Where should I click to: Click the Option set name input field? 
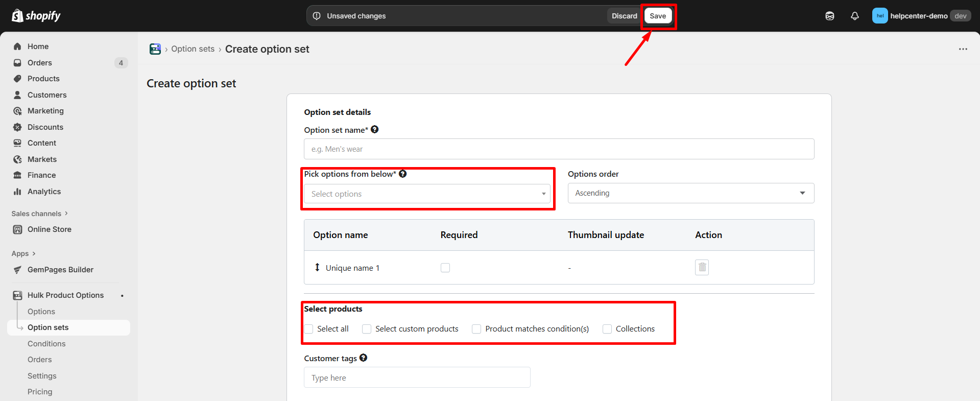tap(559, 149)
